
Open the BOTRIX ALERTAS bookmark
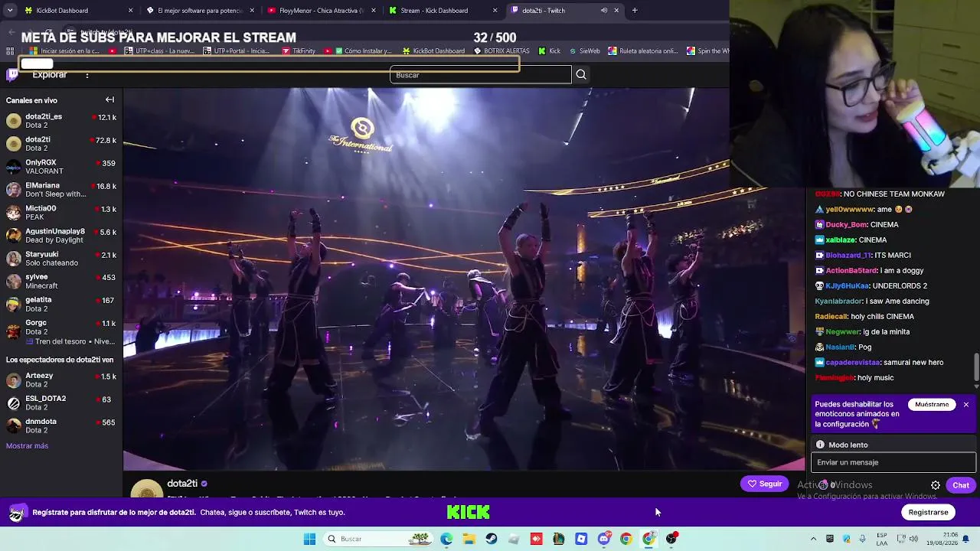(x=501, y=51)
